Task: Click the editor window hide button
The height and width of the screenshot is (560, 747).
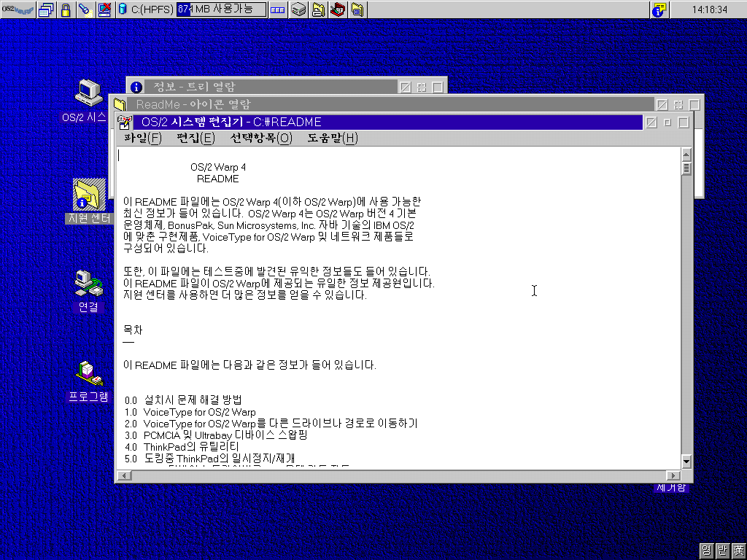Action: point(651,122)
